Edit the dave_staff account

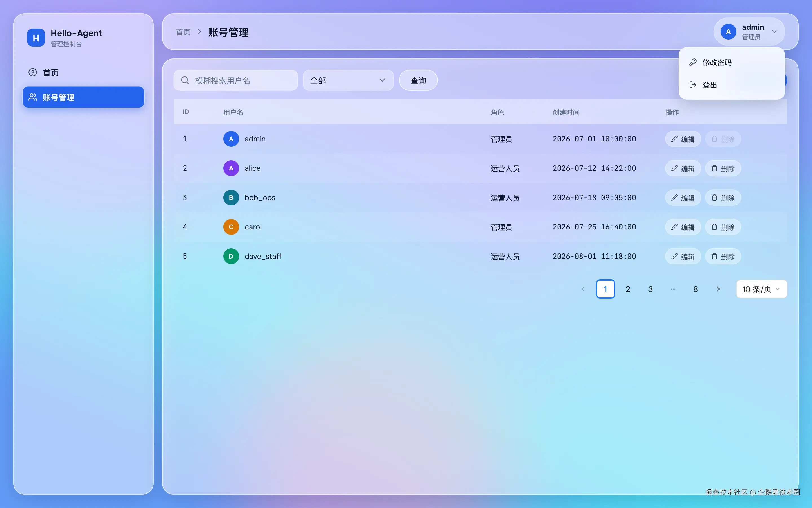click(683, 256)
